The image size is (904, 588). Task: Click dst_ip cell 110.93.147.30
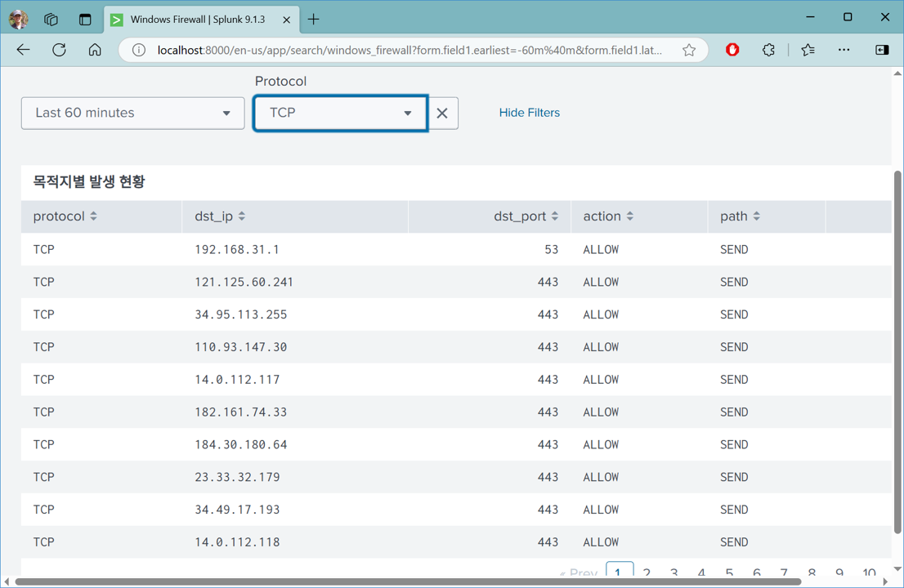point(240,347)
